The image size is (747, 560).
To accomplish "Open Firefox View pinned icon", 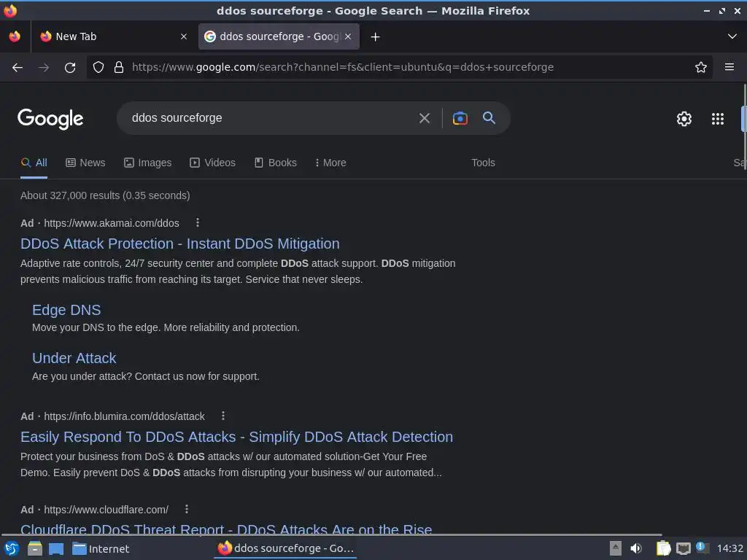I will (x=15, y=36).
